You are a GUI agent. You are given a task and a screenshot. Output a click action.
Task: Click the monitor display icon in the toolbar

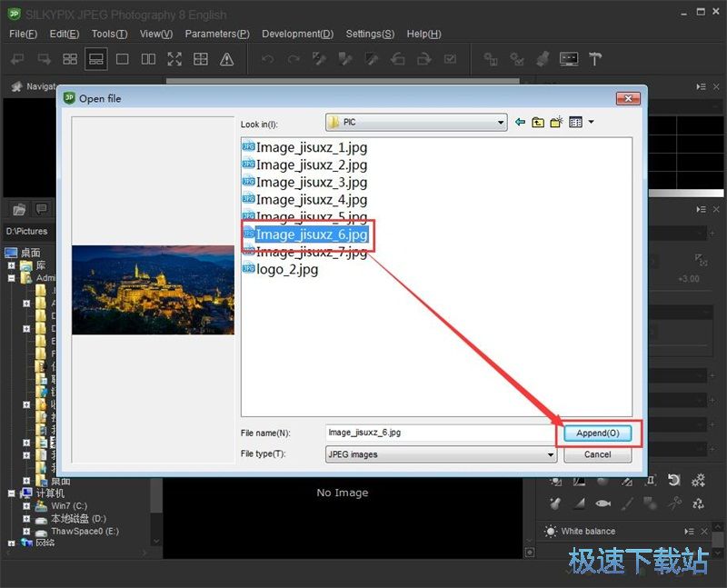click(569, 59)
